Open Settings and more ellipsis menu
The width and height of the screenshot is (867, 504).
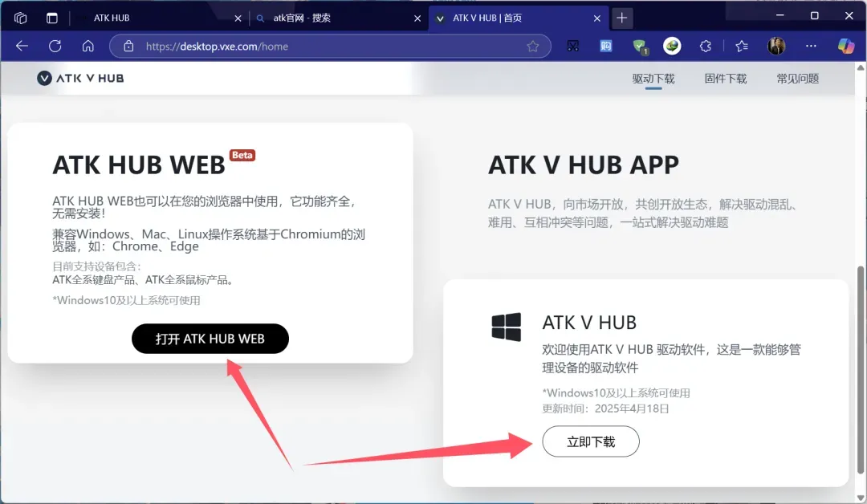pyautogui.click(x=811, y=46)
